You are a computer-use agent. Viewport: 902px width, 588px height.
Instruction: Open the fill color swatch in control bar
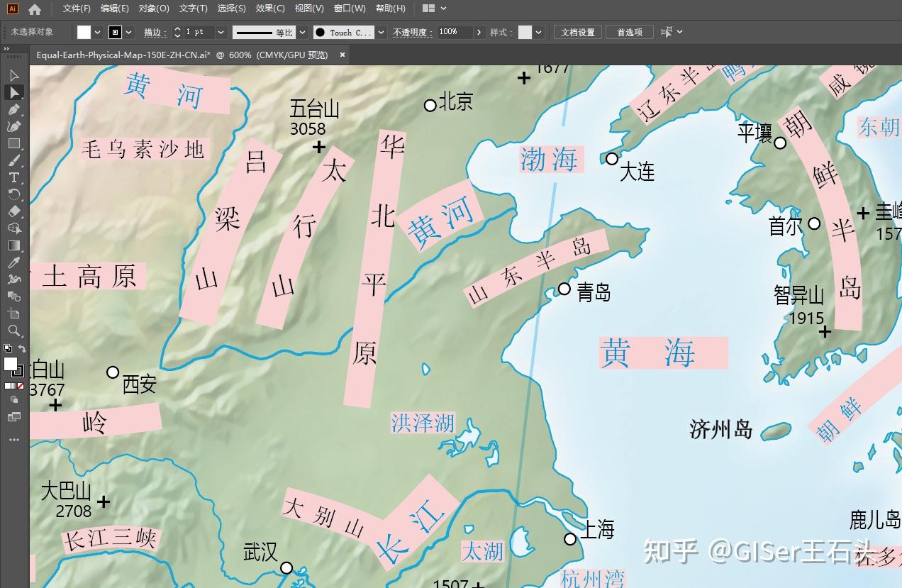83,32
